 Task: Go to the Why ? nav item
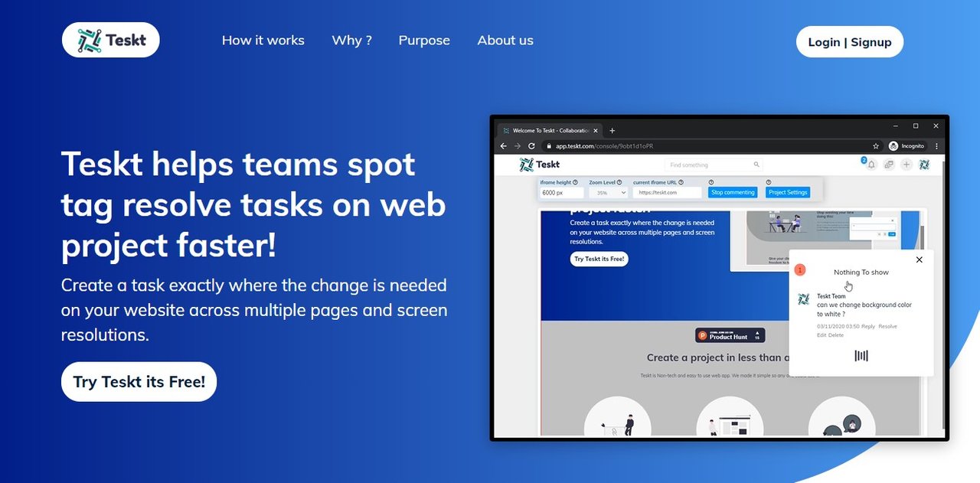pyautogui.click(x=351, y=41)
